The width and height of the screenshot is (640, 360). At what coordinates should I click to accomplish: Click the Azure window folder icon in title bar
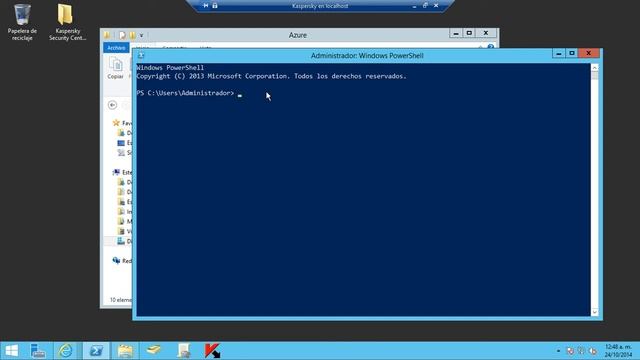107,35
